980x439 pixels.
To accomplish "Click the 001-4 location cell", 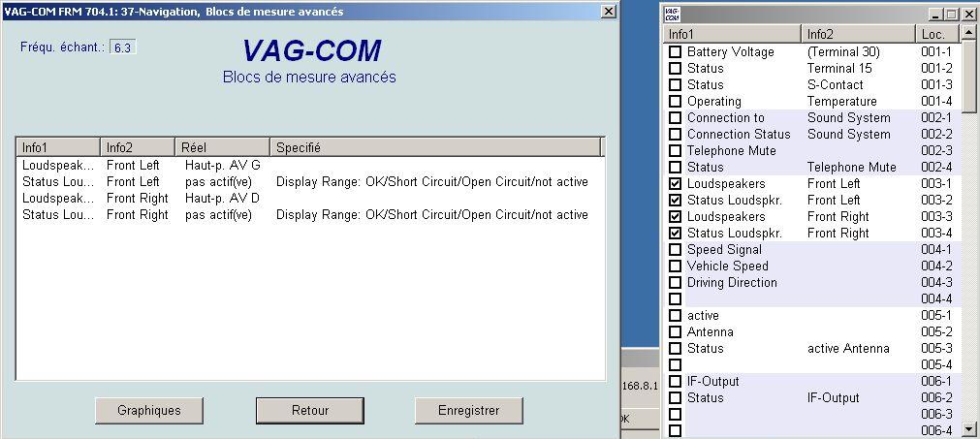I will coord(936,101).
